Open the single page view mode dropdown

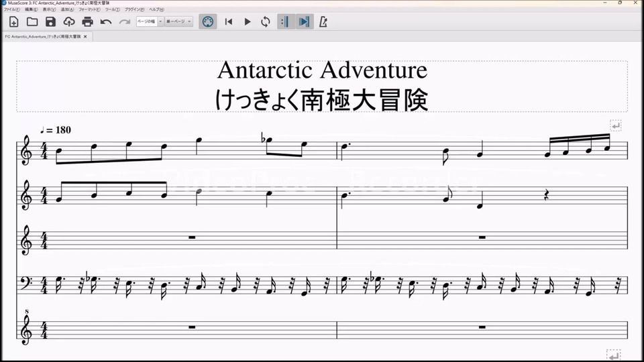tap(178, 21)
